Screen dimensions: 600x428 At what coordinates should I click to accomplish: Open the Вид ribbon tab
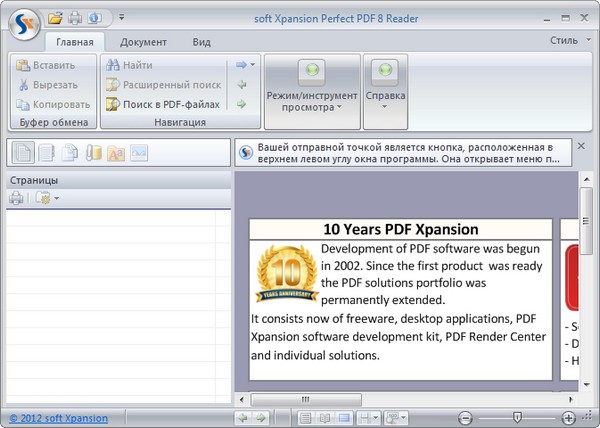(x=201, y=42)
